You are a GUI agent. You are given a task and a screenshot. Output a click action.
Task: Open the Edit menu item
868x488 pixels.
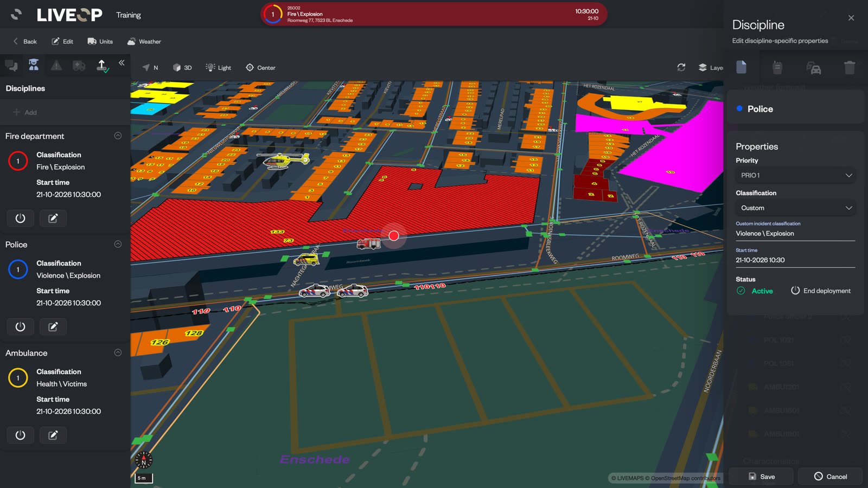pyautogui.click(x=62, y=41)
